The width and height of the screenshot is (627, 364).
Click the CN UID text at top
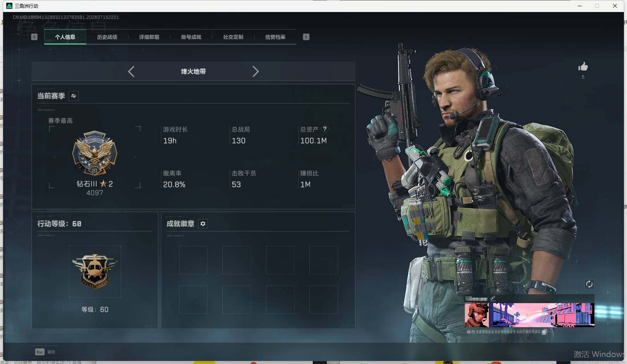pyautogui.click(x=66, y=17)
